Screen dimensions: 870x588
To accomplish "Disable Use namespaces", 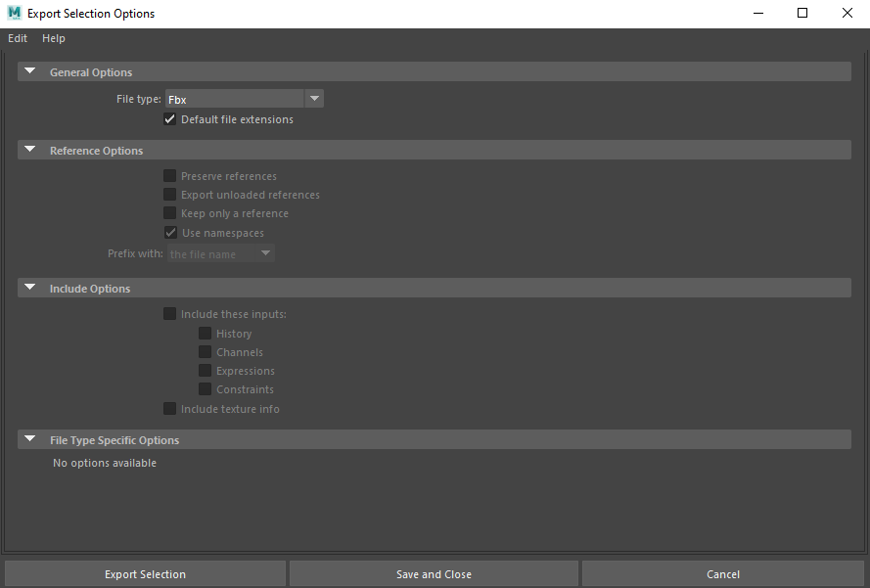I will tap(169, 232).
